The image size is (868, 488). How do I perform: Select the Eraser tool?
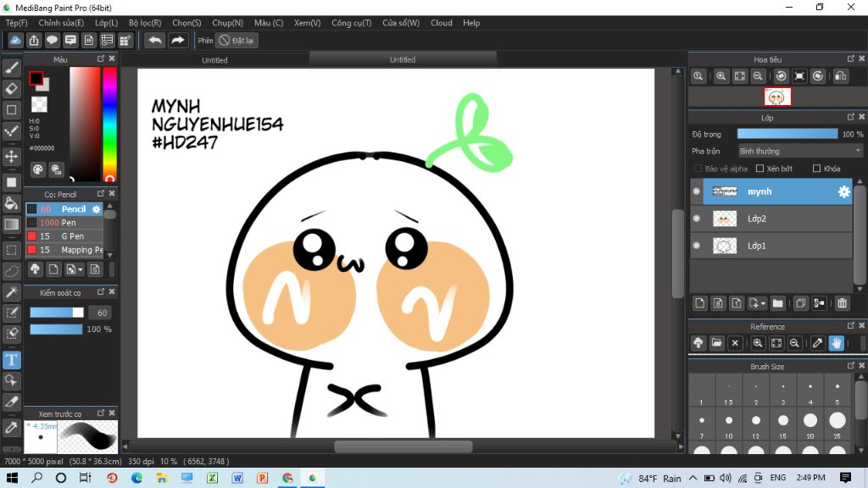point(12,88)
